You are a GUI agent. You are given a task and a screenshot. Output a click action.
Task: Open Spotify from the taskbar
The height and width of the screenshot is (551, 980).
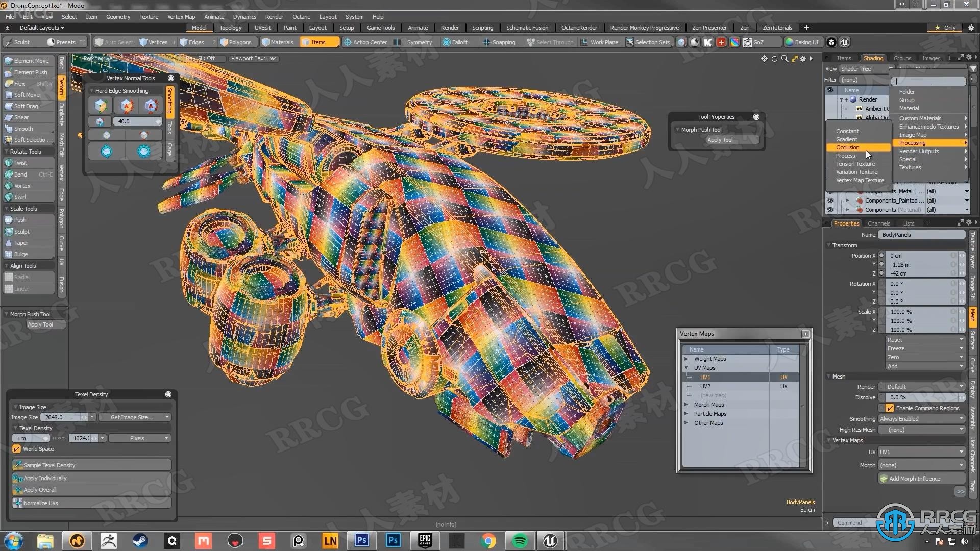[x=520, y=541]
